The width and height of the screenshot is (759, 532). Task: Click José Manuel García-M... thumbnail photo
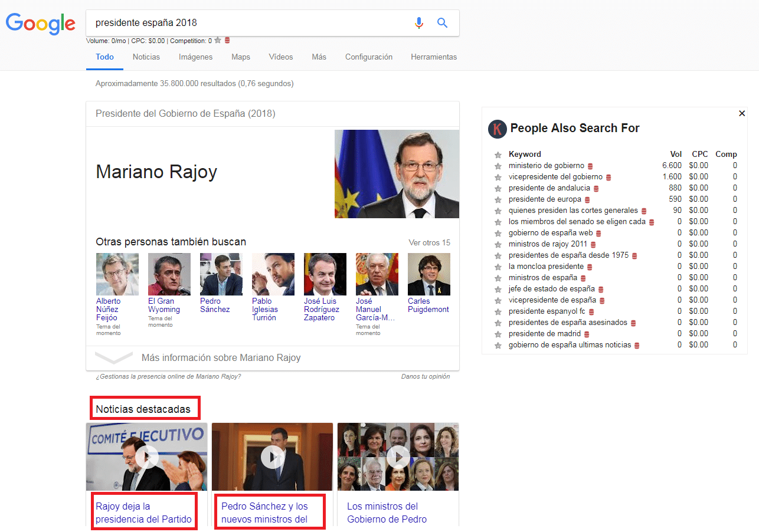click(377, 274)
